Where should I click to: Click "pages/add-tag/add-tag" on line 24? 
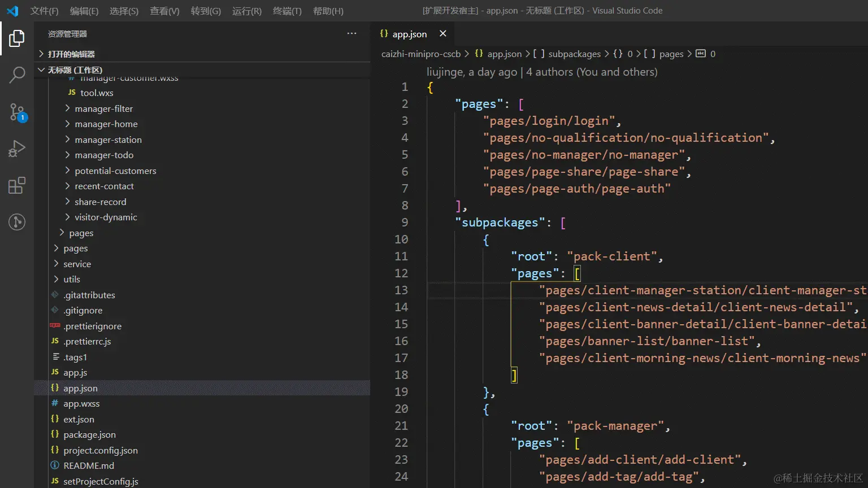click(619, 477)
